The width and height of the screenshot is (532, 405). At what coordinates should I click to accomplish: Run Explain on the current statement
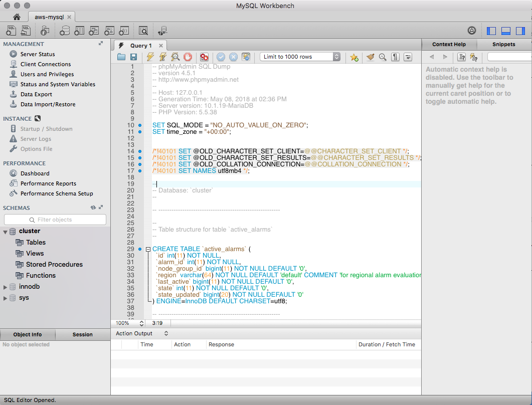pos(175,57)
